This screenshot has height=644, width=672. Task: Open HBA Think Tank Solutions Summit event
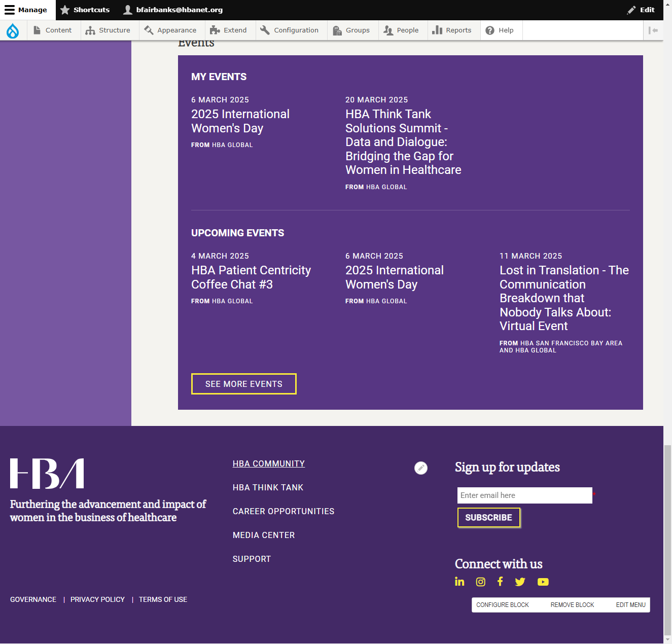(x=403, y=142)
